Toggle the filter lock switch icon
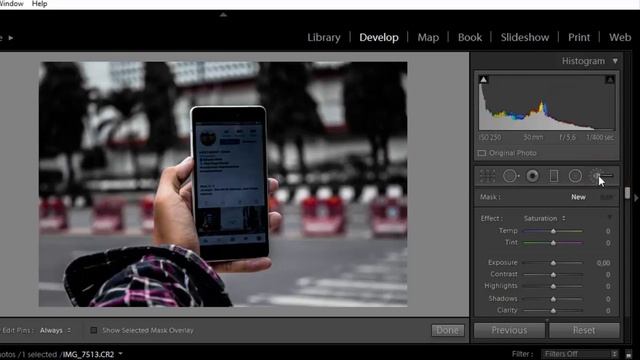The height and width of the screenshot is (360, 640). pos(629,354)
